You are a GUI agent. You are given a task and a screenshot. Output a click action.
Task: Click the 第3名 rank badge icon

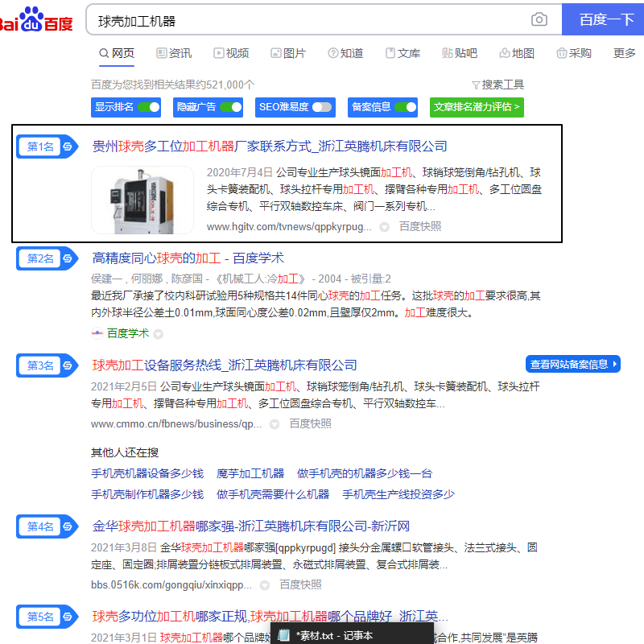coord(68,365)
